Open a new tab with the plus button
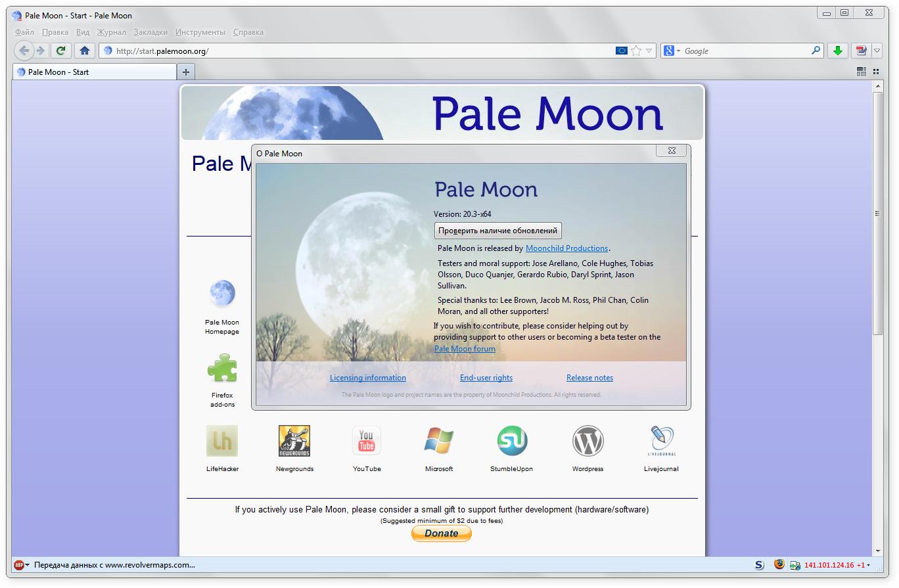899x588 pixels. coord(186,72)
